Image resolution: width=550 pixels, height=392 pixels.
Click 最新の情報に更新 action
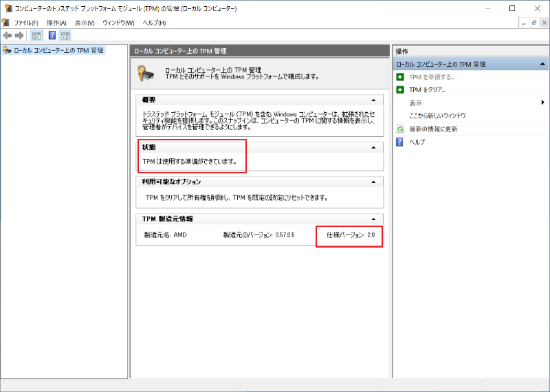(x=433, y=129)
